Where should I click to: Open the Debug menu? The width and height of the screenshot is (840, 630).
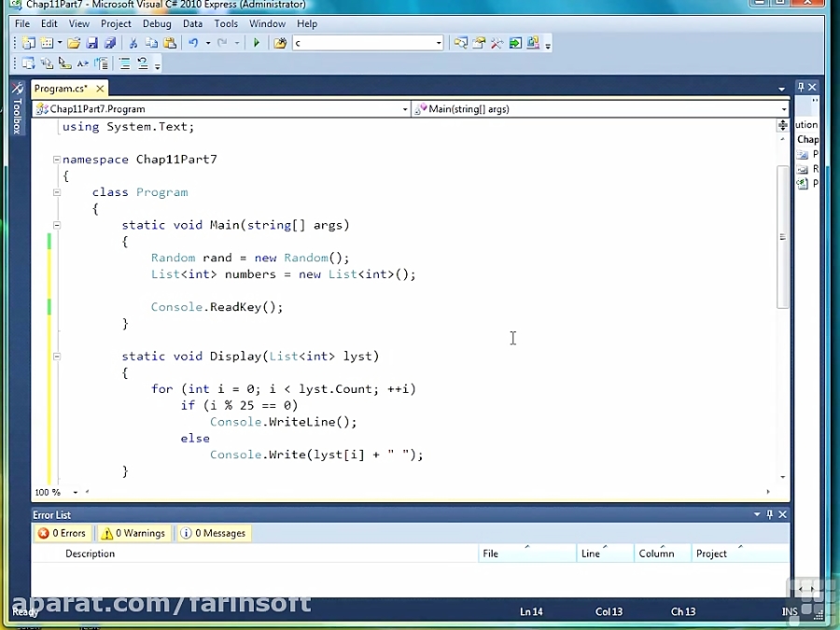pos(157,23)
